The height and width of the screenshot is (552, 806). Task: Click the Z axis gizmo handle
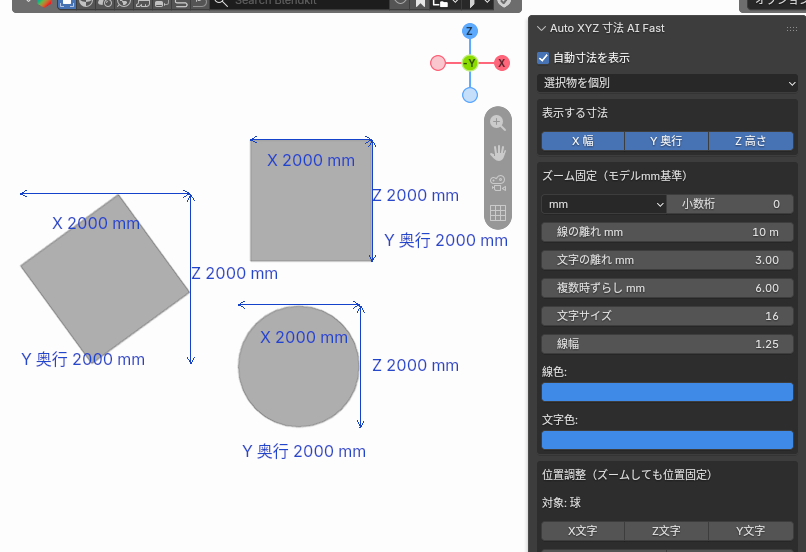click(x=469, y=31)
